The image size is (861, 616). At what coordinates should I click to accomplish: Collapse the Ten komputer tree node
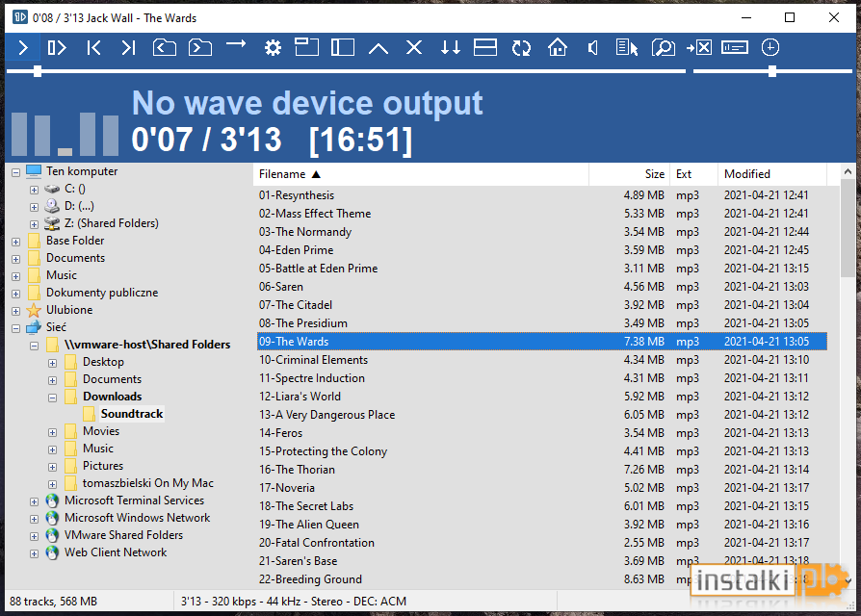coord(16,172)
